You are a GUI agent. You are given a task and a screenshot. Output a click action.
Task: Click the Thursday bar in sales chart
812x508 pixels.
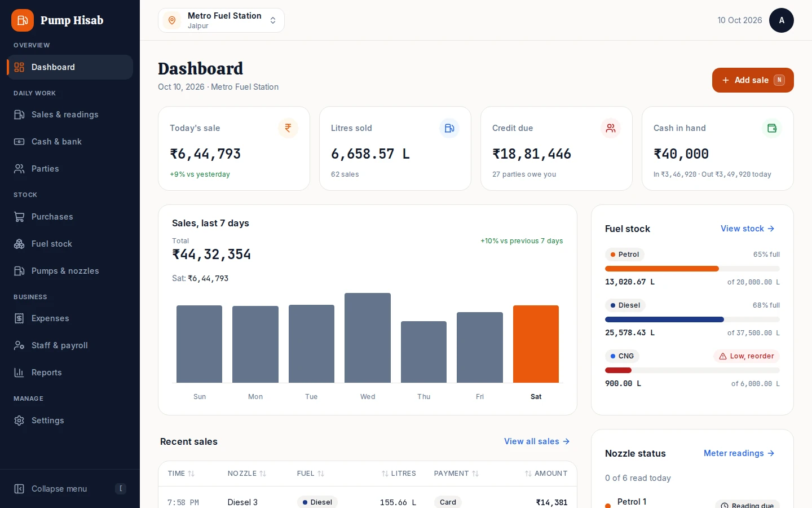pos(423,352)
